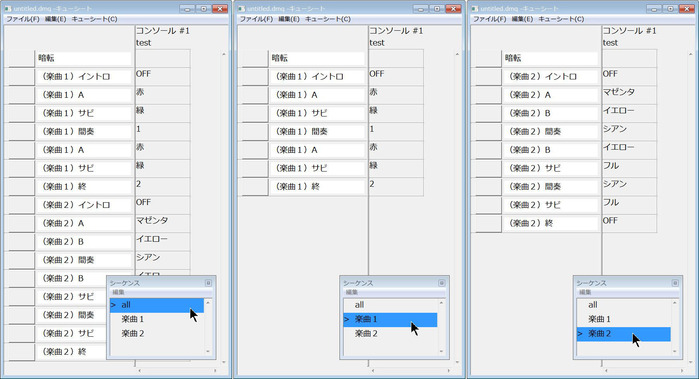Screen dimensions: 699x379
Task: Click (楽曲2) 終 cue in the right window
Action: (x=551, y=223)
